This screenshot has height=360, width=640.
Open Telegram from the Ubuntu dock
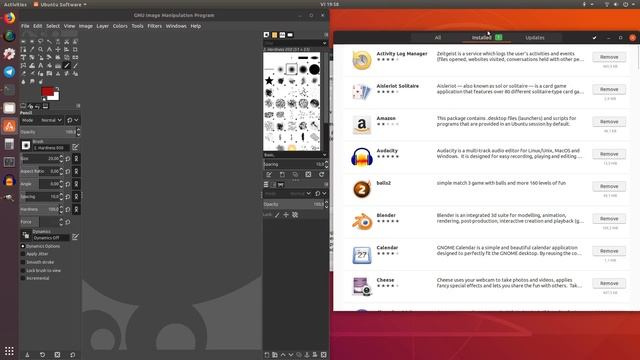[x=9, y=72]
